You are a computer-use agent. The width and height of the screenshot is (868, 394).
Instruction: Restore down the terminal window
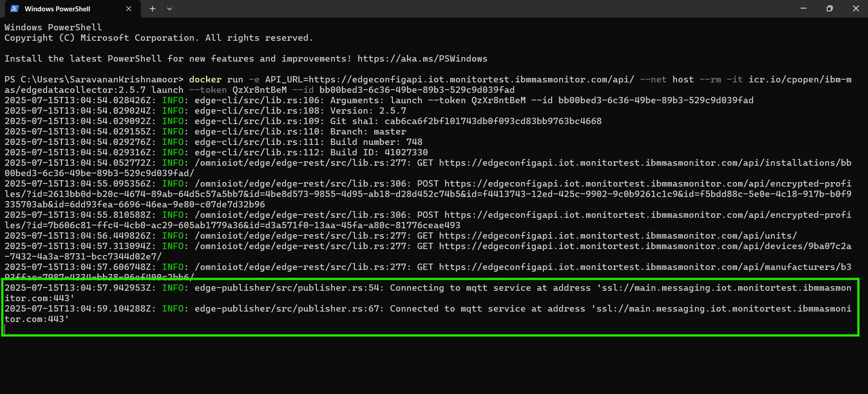tap(830, 8)
